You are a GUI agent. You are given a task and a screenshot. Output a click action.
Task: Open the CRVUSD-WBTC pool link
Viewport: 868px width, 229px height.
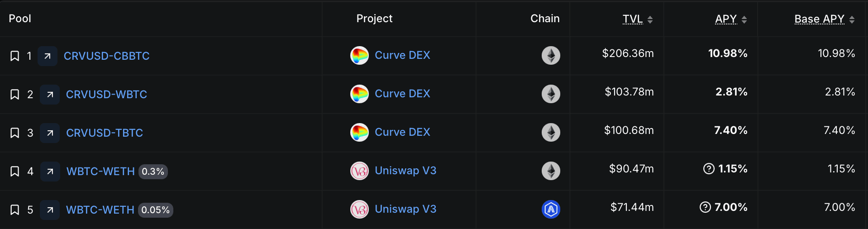point(106,95)
